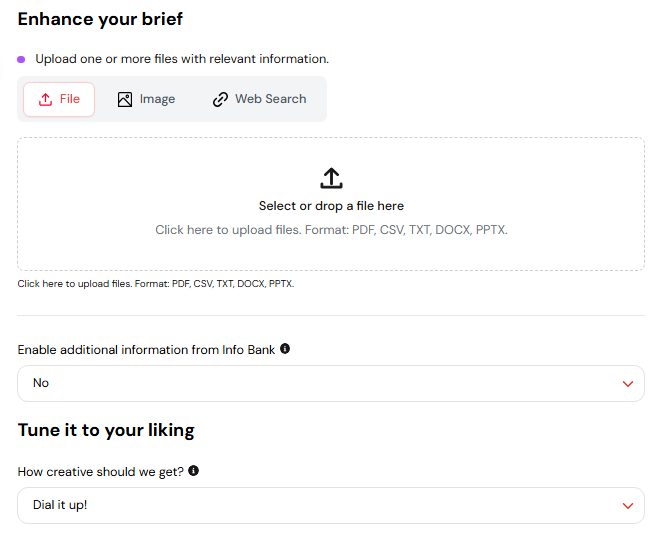Switch to the File upload tab
Image resolution: width=661 pixels, height=537 pixels.
point(59,99)
